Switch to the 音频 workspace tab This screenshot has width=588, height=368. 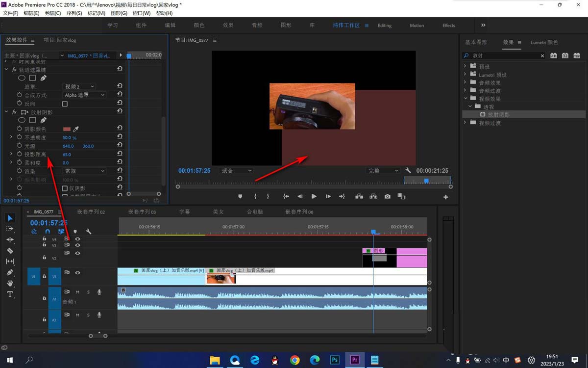click(x=257, y=26)
